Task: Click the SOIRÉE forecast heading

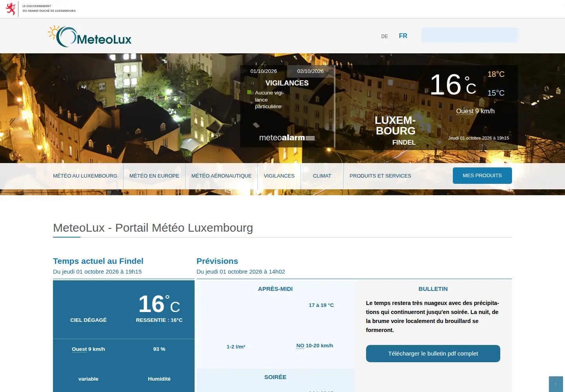Action: [275, 377]
